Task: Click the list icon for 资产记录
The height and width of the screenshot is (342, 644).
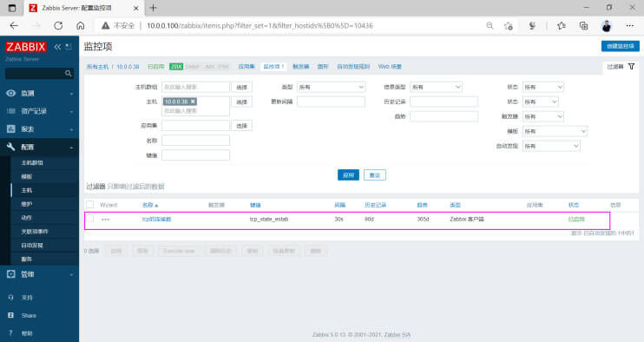Action: pyautogui.click(x=11, y=111)
